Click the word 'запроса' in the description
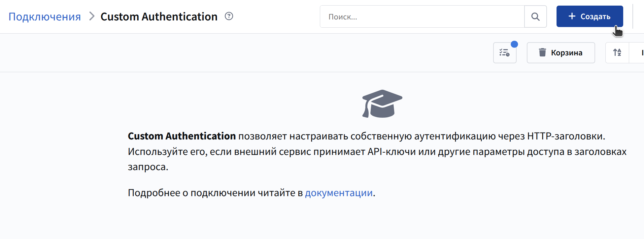 pos(147,167)
